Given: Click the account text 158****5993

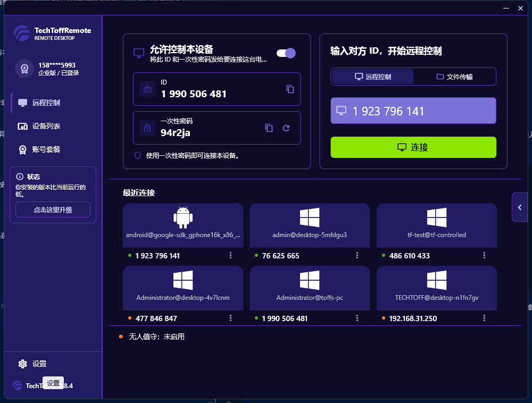Looking at the screenshot, I should pyautogui.click(x=57, y=65).
